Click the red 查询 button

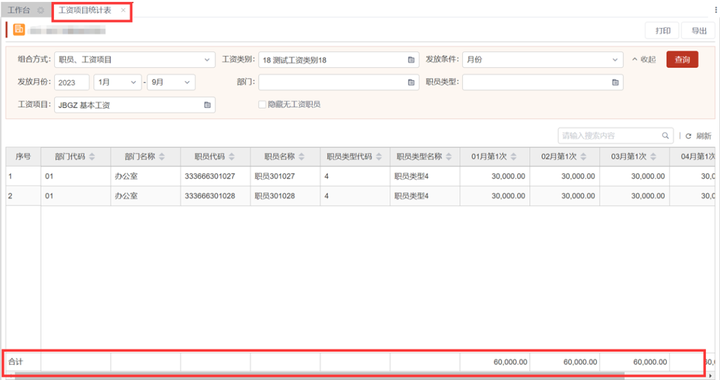[x=682, y=60]
